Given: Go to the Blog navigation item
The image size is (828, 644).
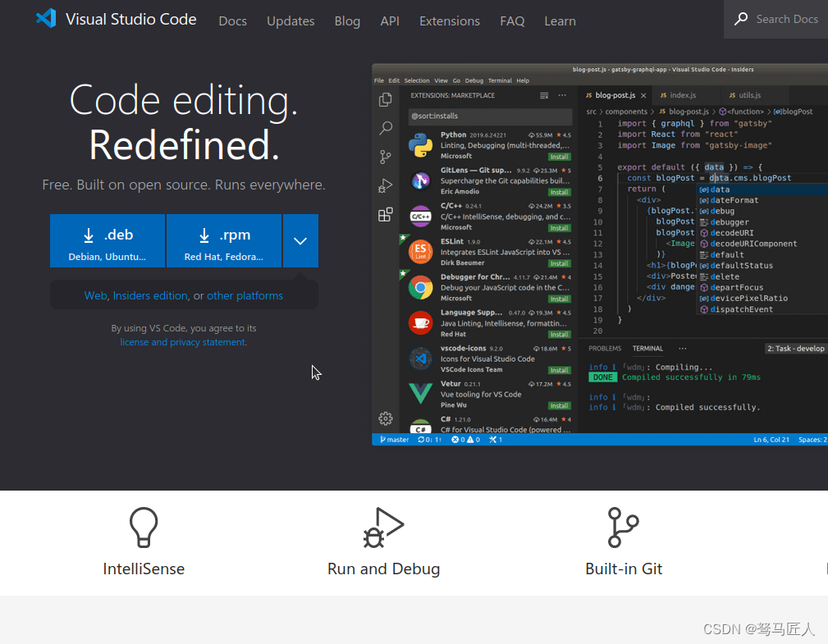Looking at the screenshot, I should [x=347, y=21].
